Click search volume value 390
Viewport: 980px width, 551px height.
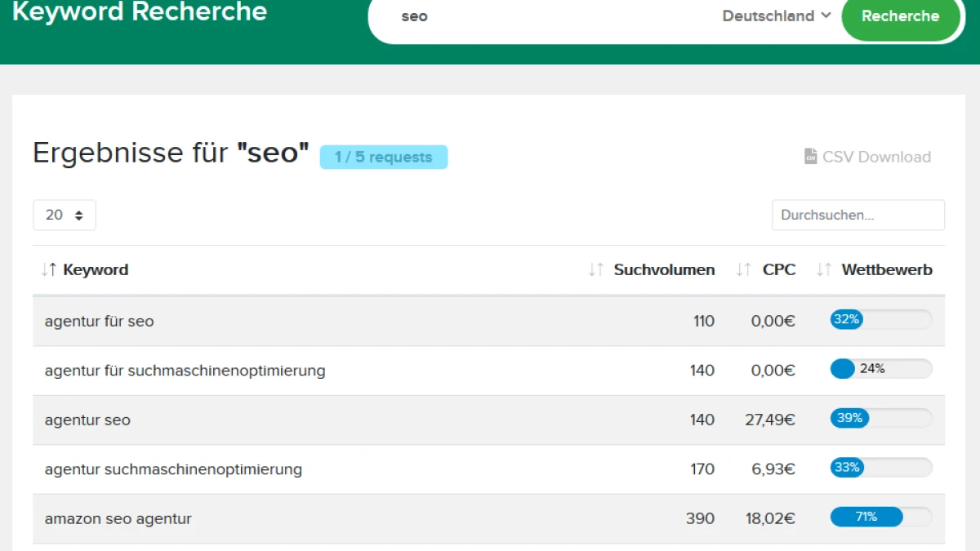tap(701, 518)
